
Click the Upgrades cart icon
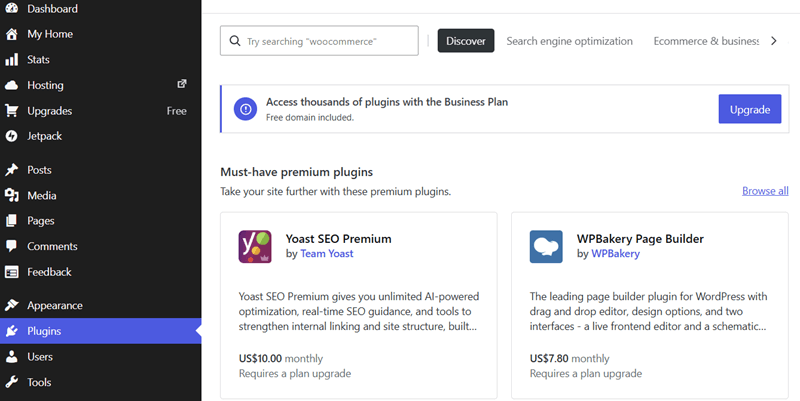point(11,111)
